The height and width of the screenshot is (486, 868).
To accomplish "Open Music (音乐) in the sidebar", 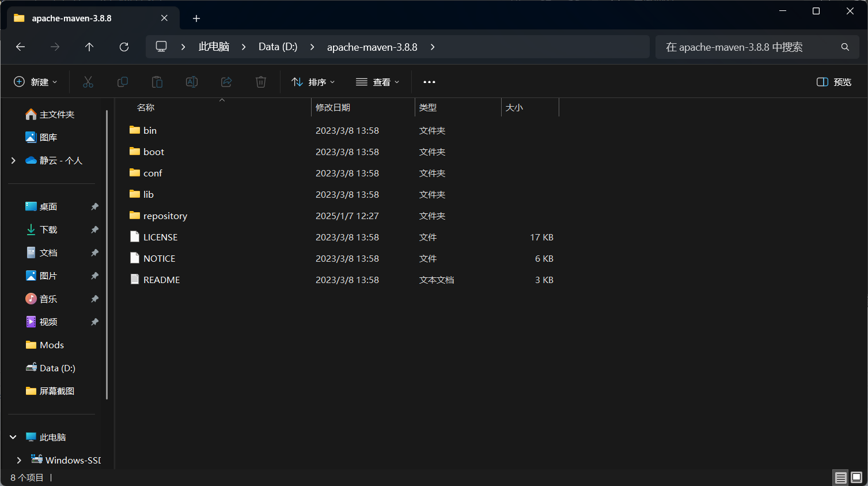I will point(41,299).
